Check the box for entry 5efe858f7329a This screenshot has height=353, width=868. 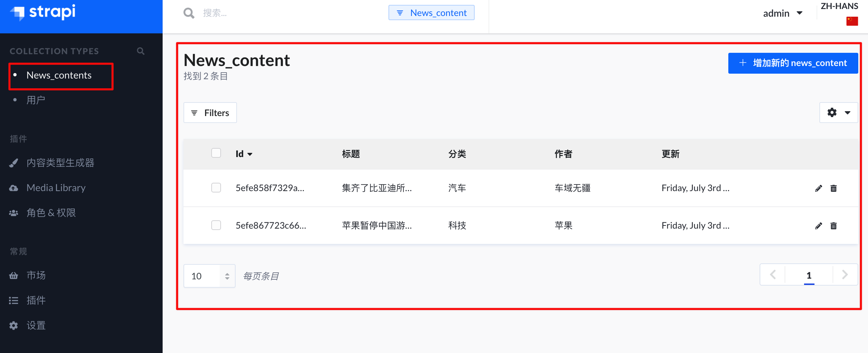(x=216, y=188)
